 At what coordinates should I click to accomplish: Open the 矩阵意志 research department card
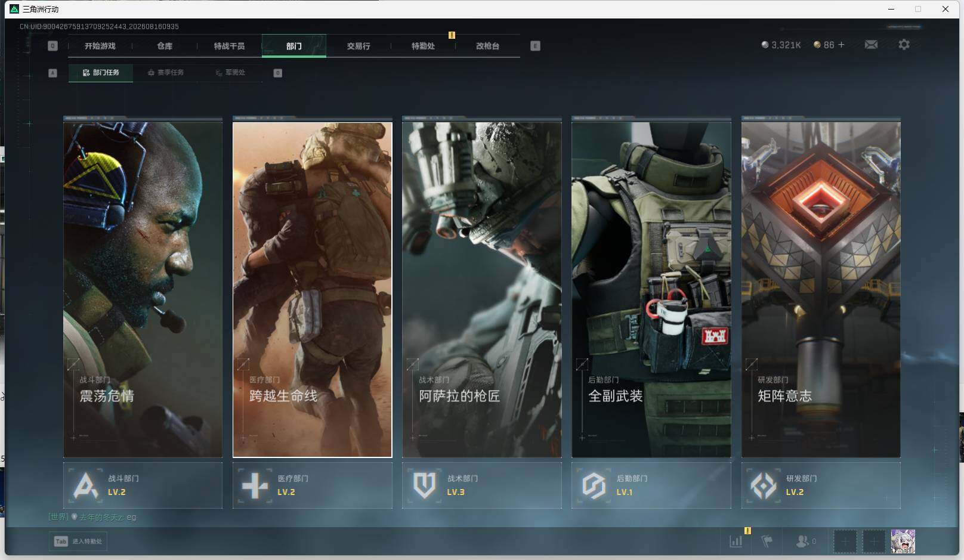click(821, 289)
